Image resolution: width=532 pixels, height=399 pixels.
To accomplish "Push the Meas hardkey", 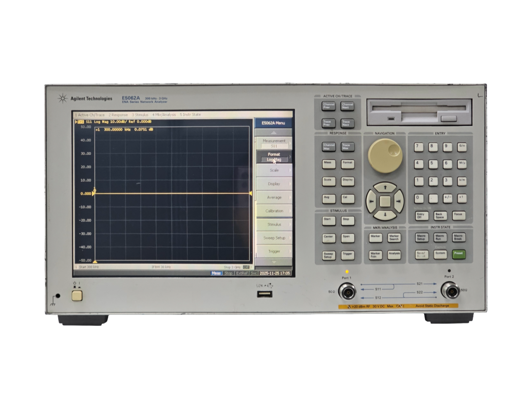I will pyautogui.click(x=329, y=164).
